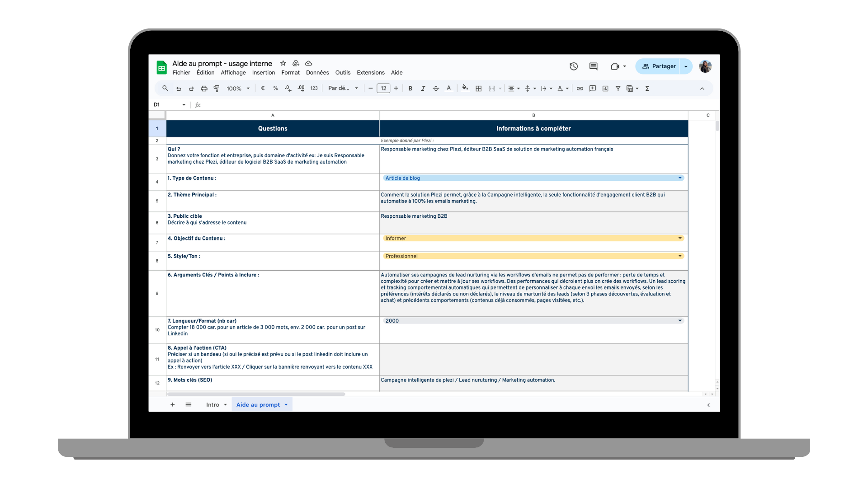
Task: Open the Fichier menu
Action: [x=181, y=72]
